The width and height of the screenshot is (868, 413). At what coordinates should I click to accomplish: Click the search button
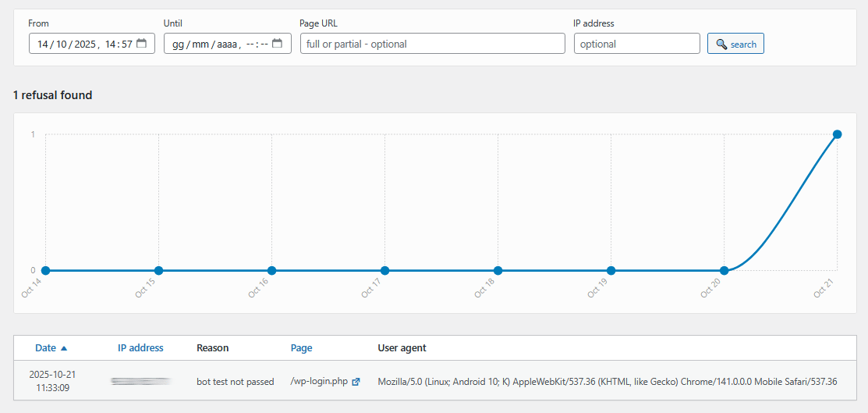click(735, 44)
